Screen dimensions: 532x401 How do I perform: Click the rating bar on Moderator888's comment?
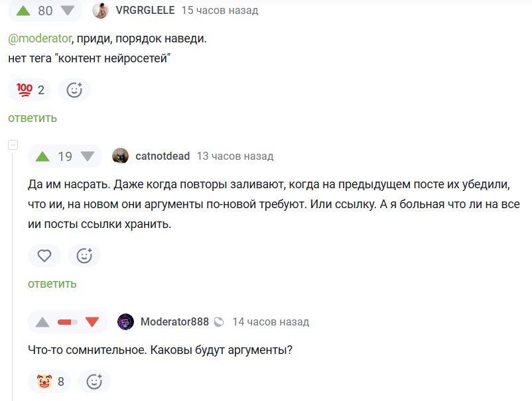pos(68,322)
